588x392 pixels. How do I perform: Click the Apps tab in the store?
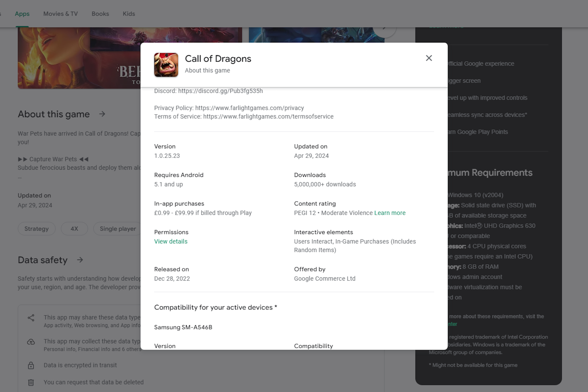coord(22,13)
